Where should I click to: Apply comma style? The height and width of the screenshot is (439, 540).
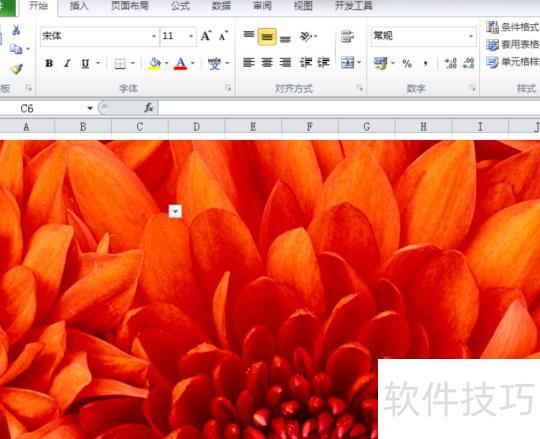coord(426,64)
